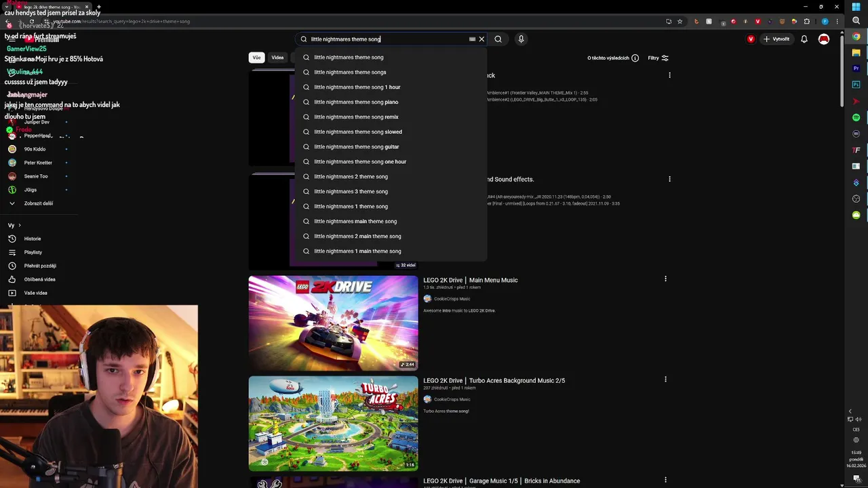Open 'Oblíbená videa' in sidebar
This screenshot has height=488, width=868.
click(x=39, y=279)
